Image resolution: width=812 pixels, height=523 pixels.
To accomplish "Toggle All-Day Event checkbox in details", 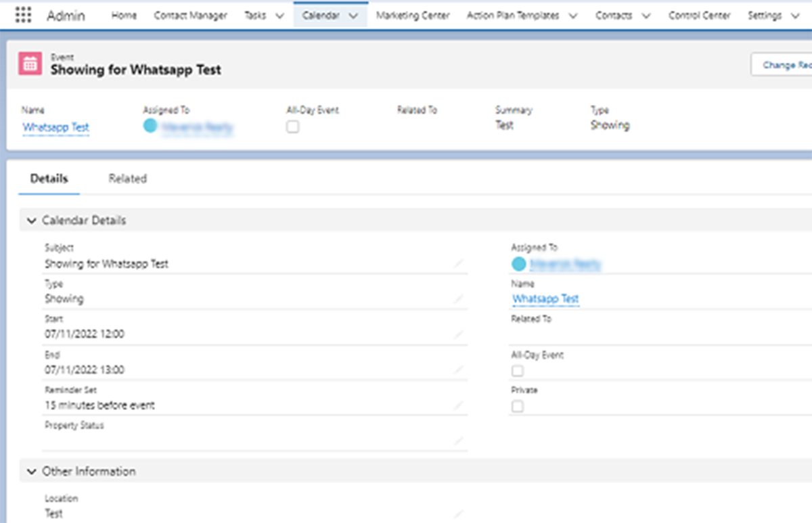I will coord(518,371).
